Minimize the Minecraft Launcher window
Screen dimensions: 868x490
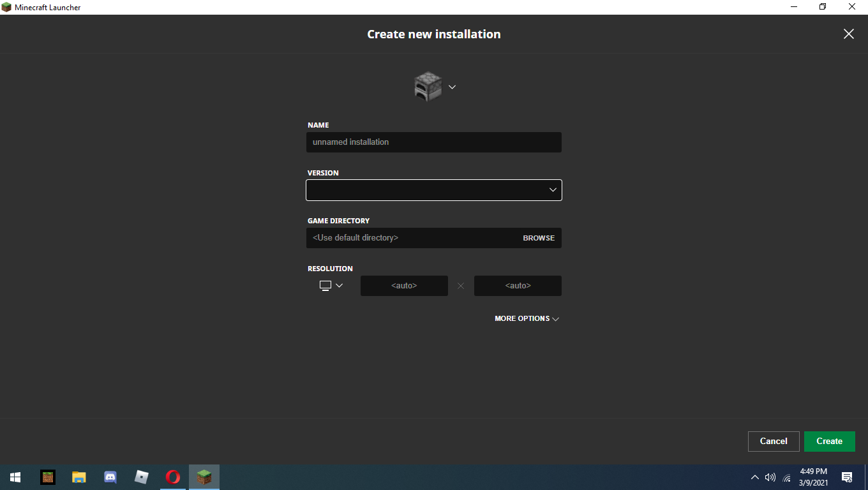[x=795, y=7]
